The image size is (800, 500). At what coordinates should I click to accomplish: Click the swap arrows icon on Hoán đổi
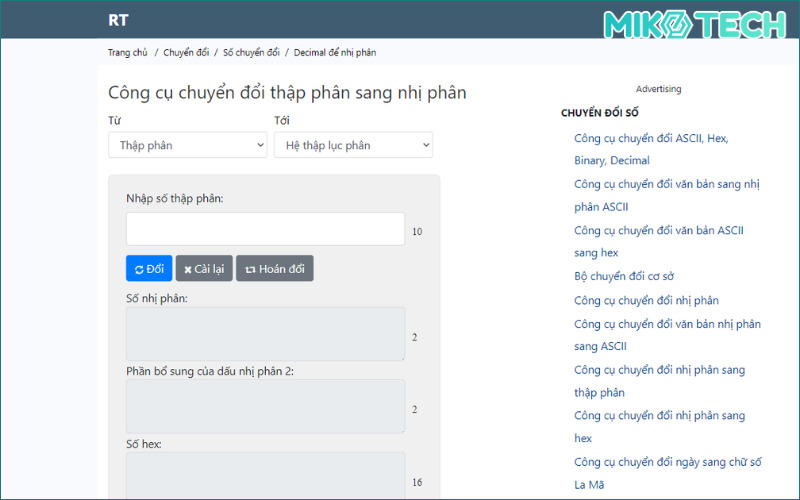coord(250,269)
